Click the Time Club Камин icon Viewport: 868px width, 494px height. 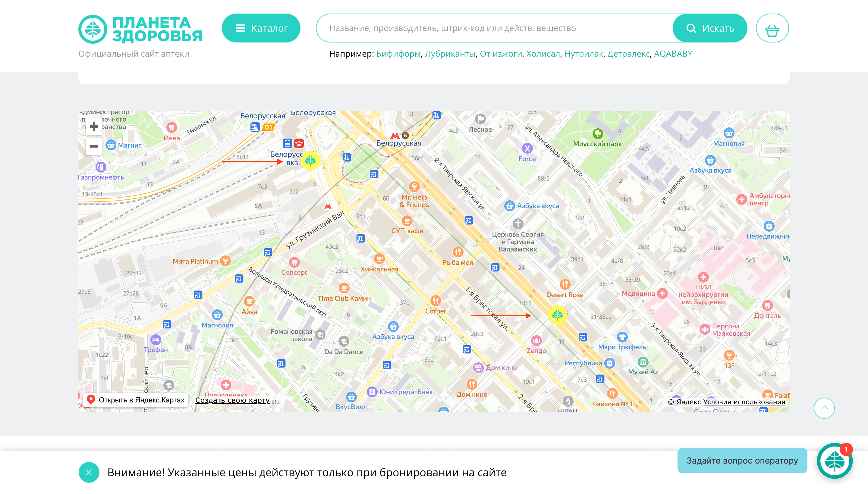coord(344,288)
